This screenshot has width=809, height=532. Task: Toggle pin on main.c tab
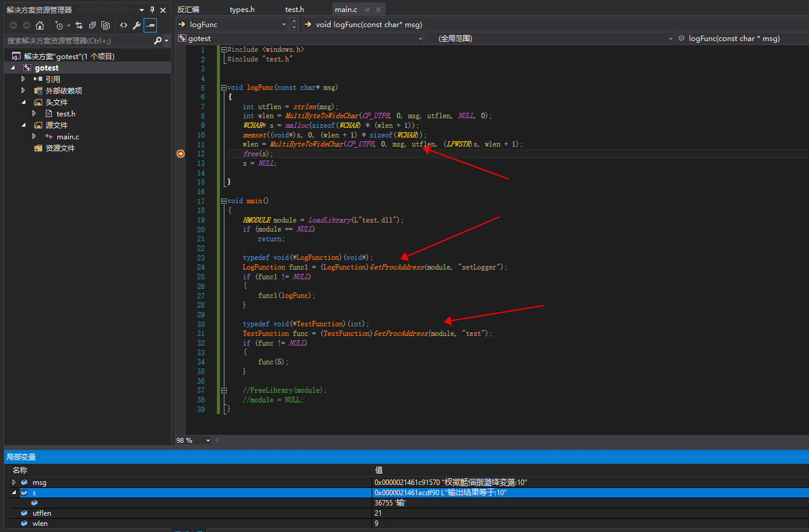[x=367, y=10]
